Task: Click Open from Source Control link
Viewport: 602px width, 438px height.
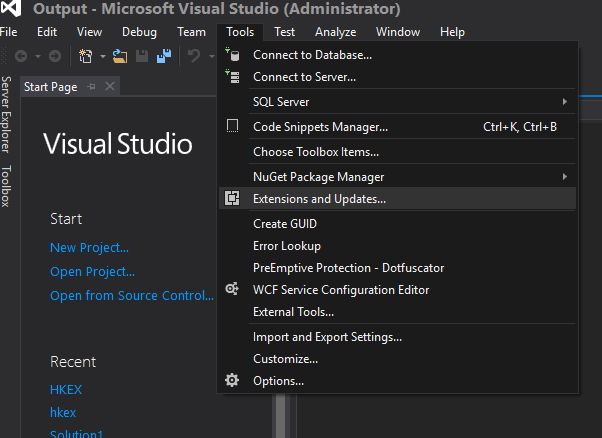Action: coord(131,295)
